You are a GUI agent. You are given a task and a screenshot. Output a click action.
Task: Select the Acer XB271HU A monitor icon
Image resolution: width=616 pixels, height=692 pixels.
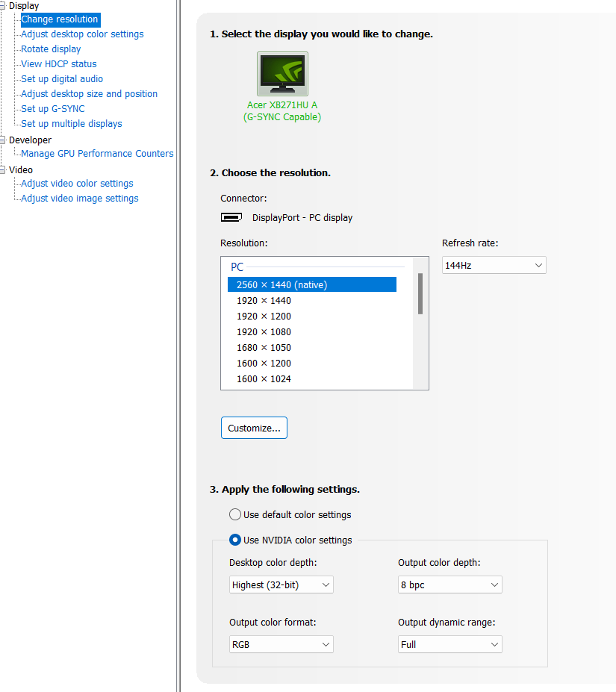click(x=282, y=74)
